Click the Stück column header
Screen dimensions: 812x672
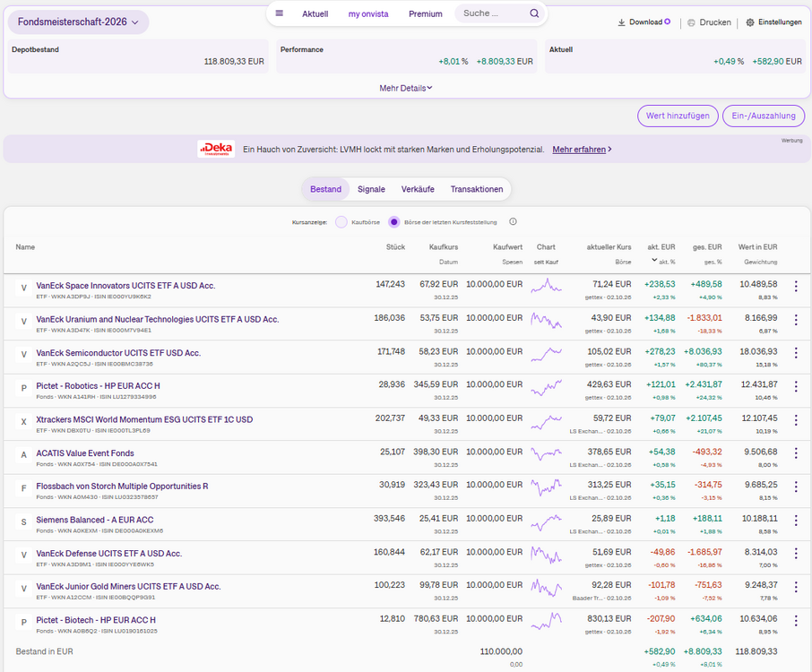(x=395, y=247)
